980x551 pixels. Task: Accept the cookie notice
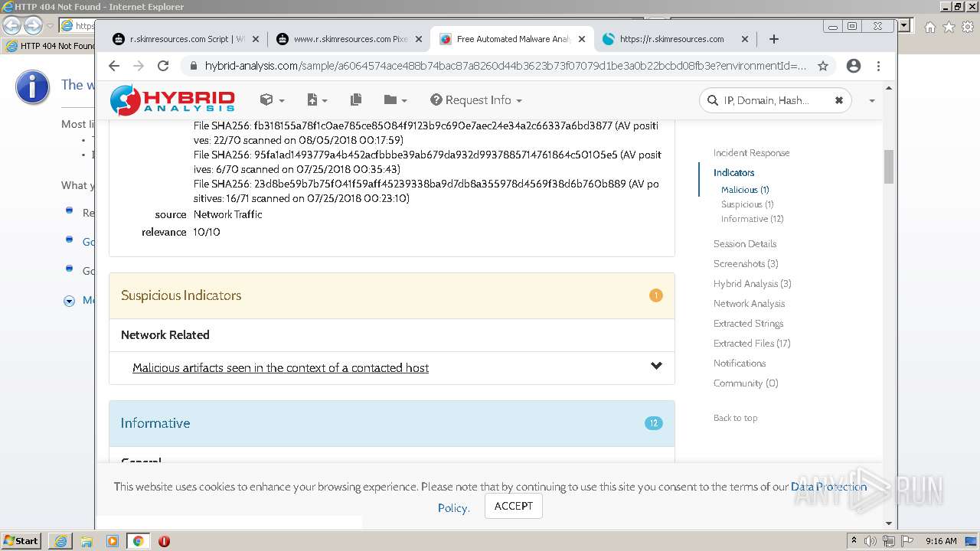[x=513, y=506]
